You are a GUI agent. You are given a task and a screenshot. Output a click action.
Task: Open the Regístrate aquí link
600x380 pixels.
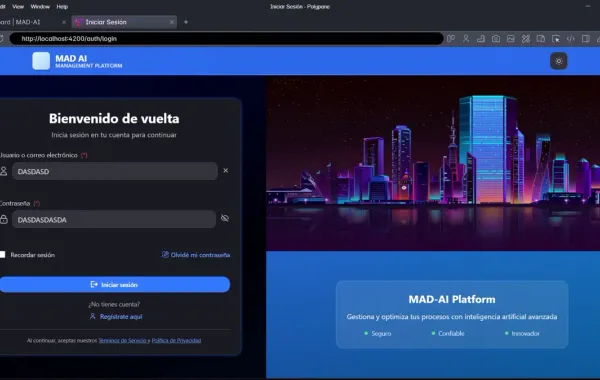click(116, 316)
